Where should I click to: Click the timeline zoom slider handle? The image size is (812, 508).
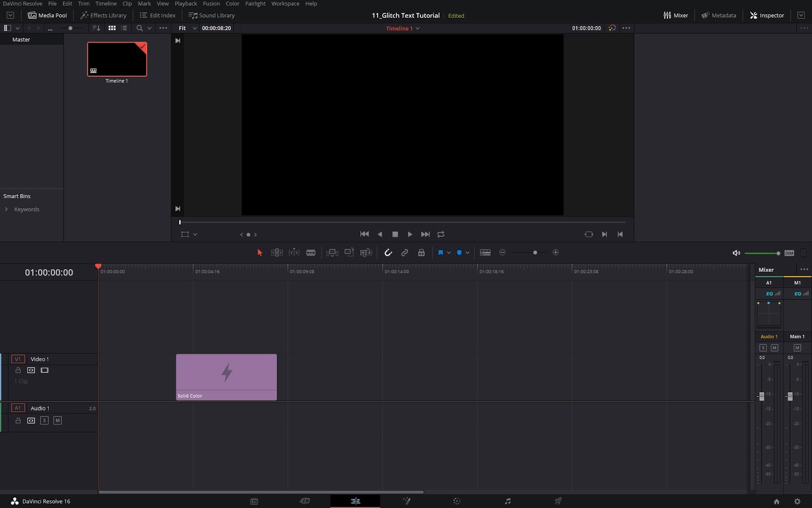click(535, 252)
